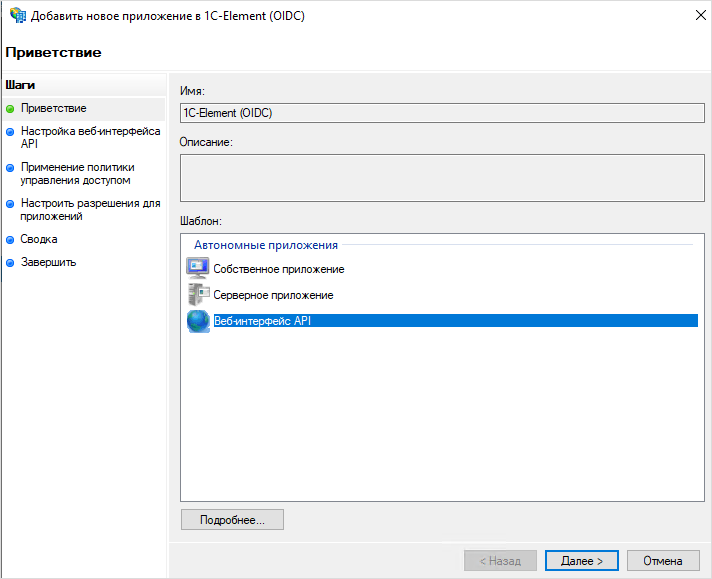The height and width of the screenshot is (579, 712).
Task: Click the Далее > button
Action: point(582,561)
